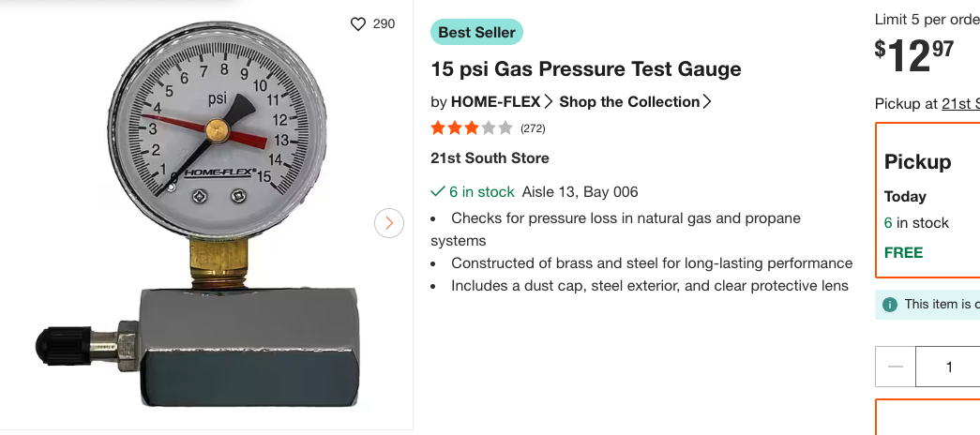The width and height of the screenshot is (980, 435).
Task: Click the green in-stock checkmark icon
Action: 438,191
